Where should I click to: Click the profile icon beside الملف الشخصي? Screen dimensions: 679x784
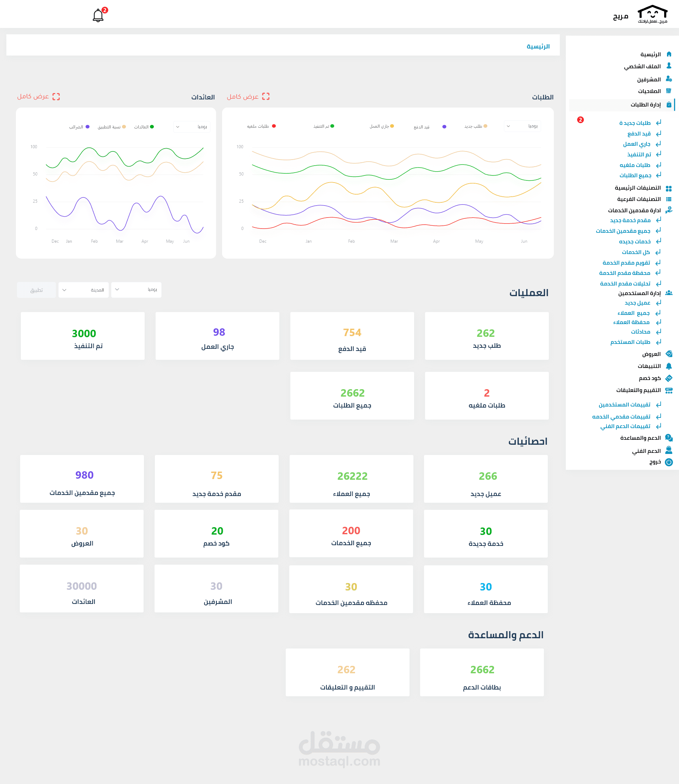669,66
